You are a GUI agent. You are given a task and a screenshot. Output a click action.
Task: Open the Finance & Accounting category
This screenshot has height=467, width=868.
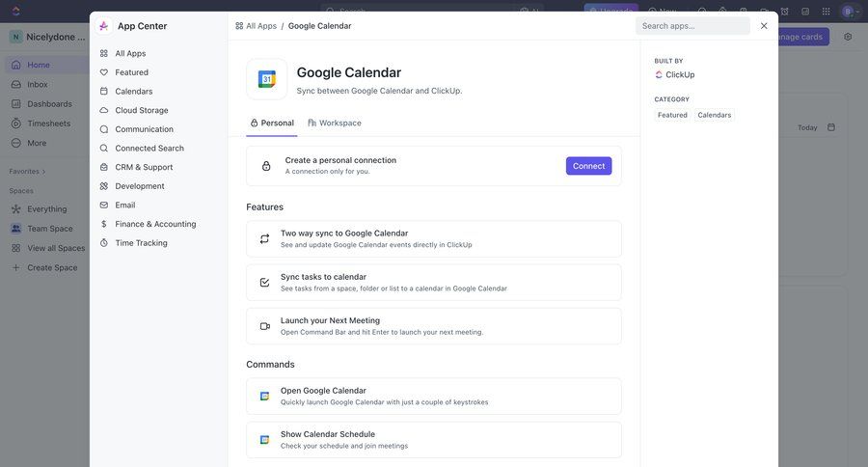point(155,224)
